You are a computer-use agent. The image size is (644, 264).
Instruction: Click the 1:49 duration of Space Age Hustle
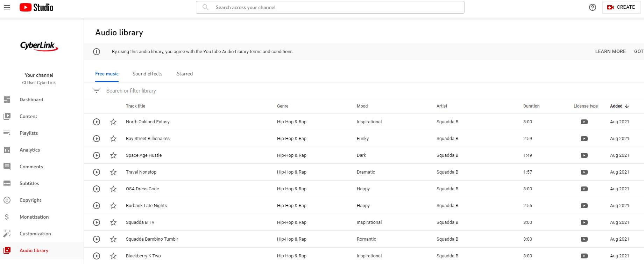[x=528, y=155]
